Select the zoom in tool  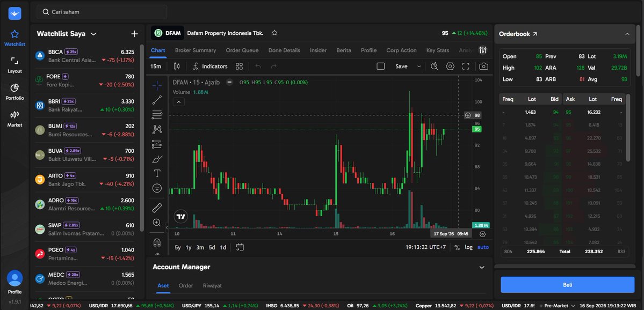157,223
